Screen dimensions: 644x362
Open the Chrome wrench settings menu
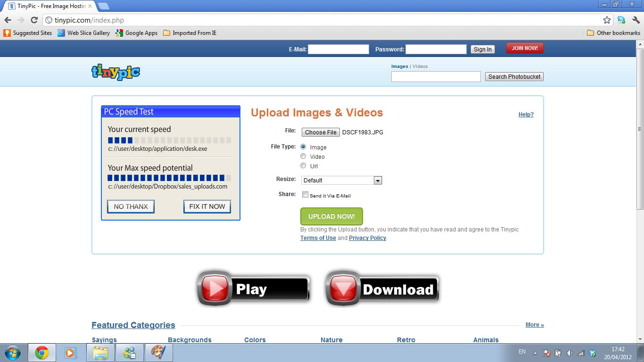[636, 20]
